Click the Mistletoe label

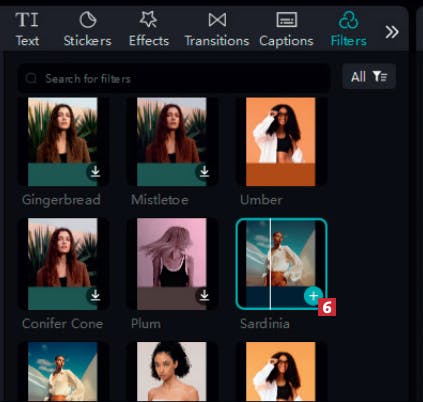click(160, 200)
